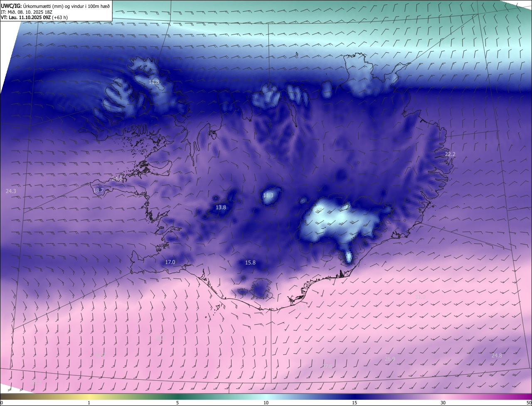Click the 27.6 value near the bottom
The height and width of the screenshot is (406, 532).
pyautogui.click(x=327, y=366)
